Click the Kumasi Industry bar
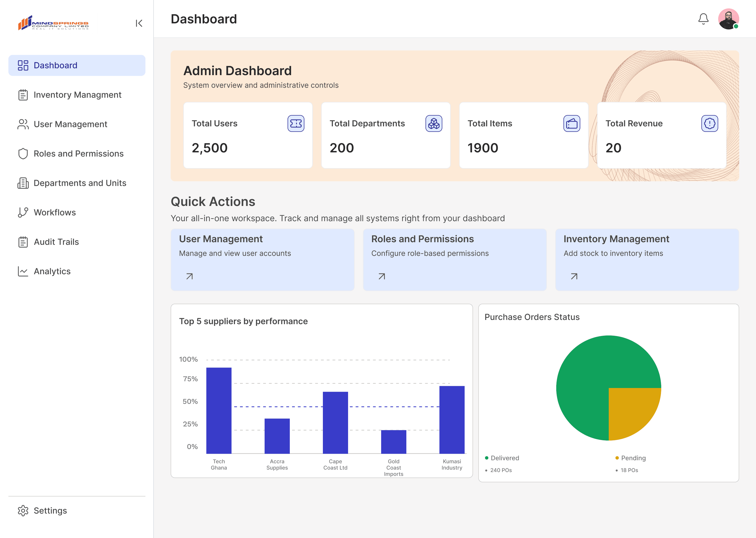Image resolution: width=756 pixels, height=538 pixels. tap(452, 420)
